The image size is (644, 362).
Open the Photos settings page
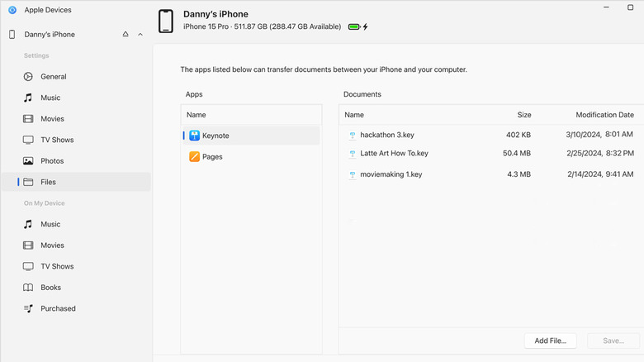coord(51,161)
